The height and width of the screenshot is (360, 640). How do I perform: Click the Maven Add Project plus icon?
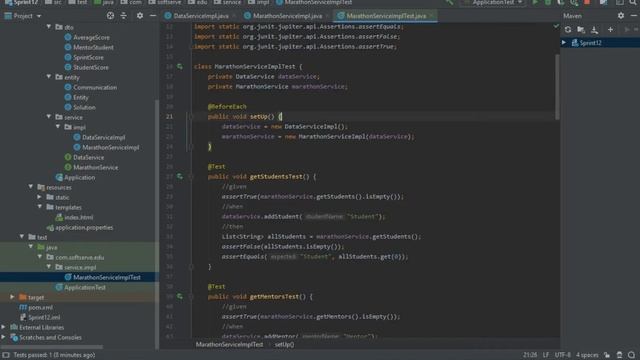click(610, 30)
